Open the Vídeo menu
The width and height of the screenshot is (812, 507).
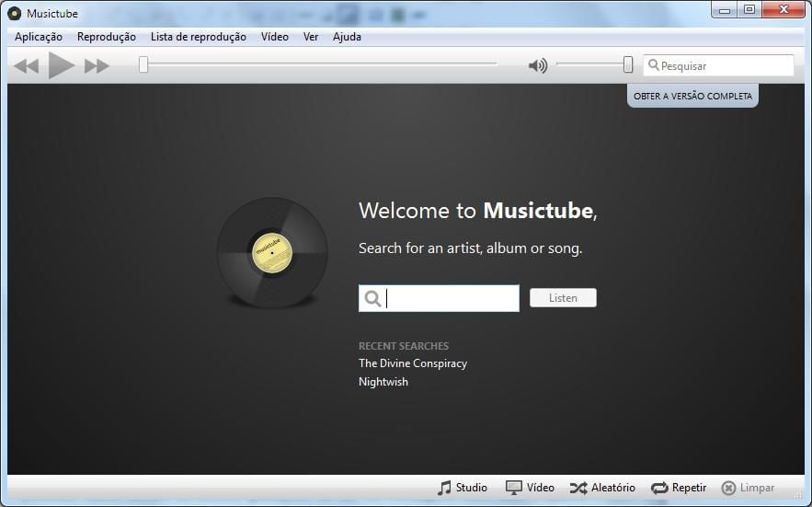click(x=274, y=37)
